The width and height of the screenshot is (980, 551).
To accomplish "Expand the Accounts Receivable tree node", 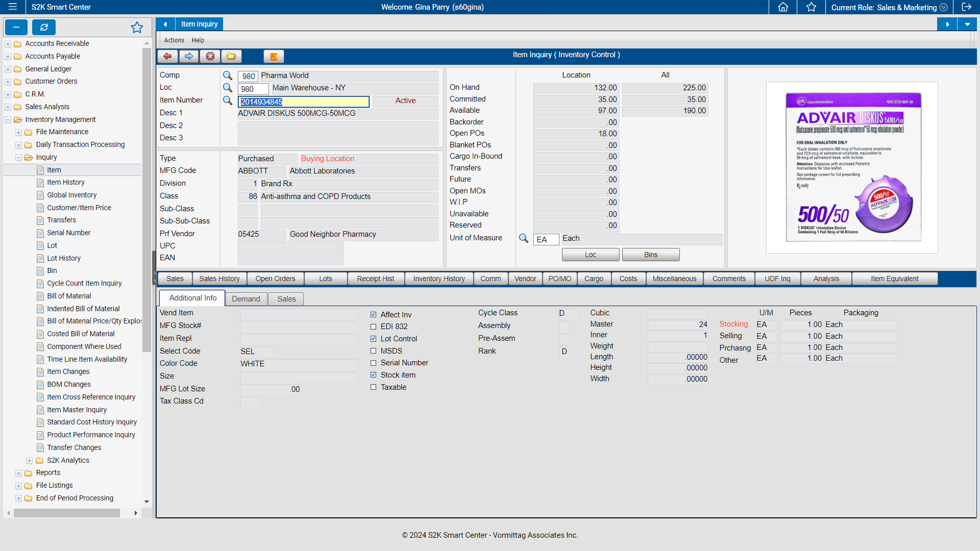I will pos(8,43).
